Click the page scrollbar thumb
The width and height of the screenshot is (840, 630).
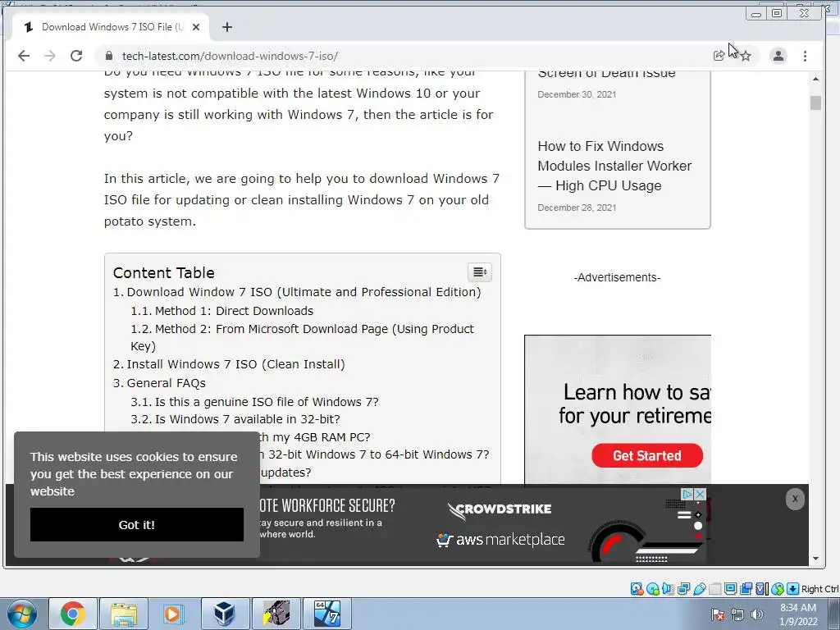[815, 103]
